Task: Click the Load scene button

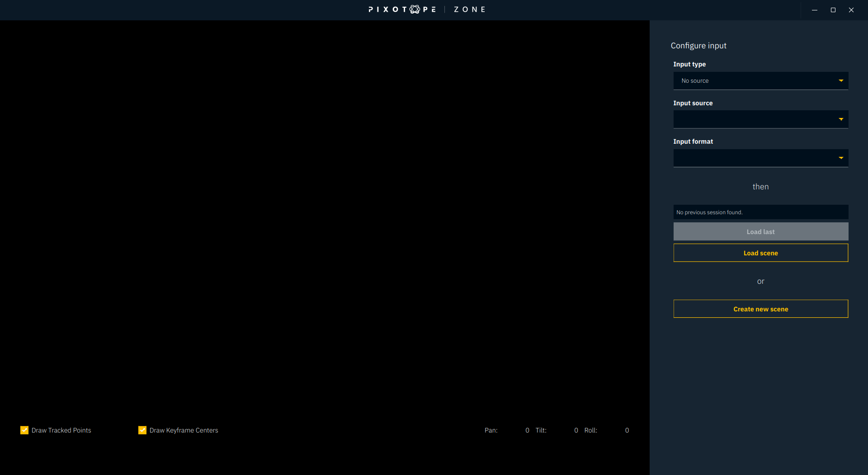Action: (x=760, y=253)
